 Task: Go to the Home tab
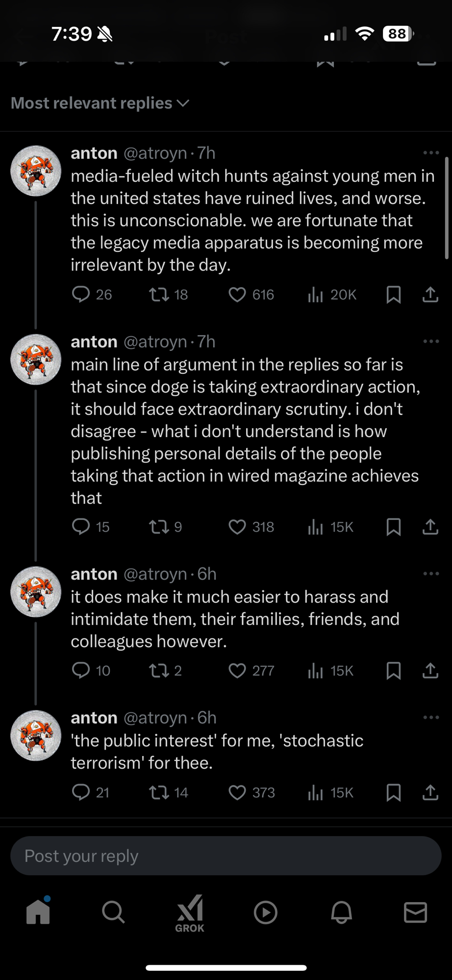tap(38, 912)
